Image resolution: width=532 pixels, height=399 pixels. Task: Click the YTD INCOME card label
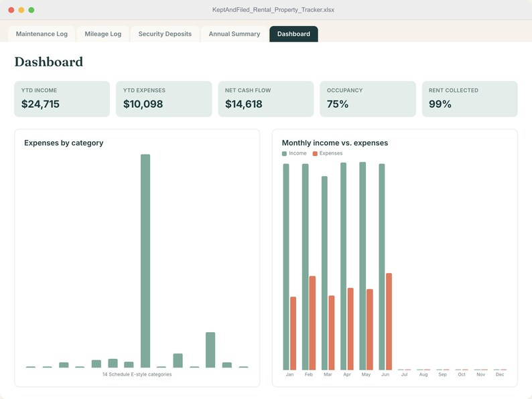(x=39, y=90)
